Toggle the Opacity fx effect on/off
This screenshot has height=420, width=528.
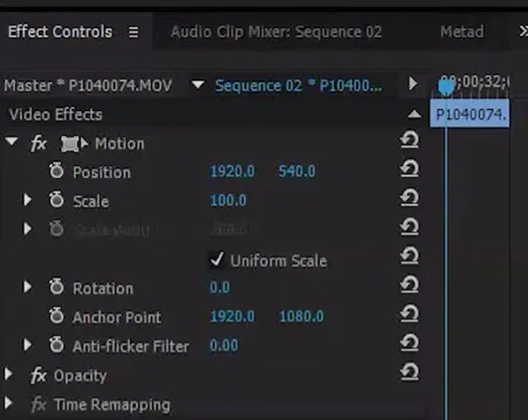click(x=38, y=375)
